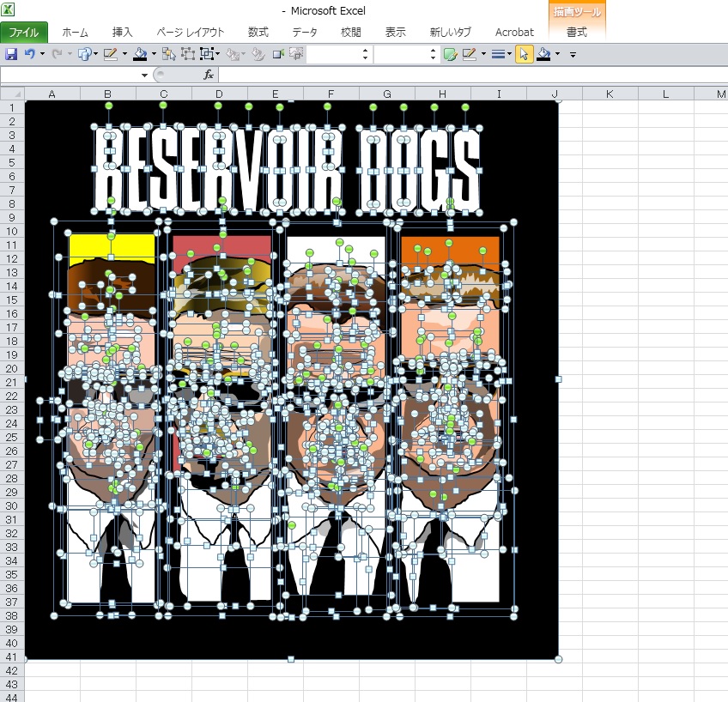Click the greyed rotate objects icon

233,54
